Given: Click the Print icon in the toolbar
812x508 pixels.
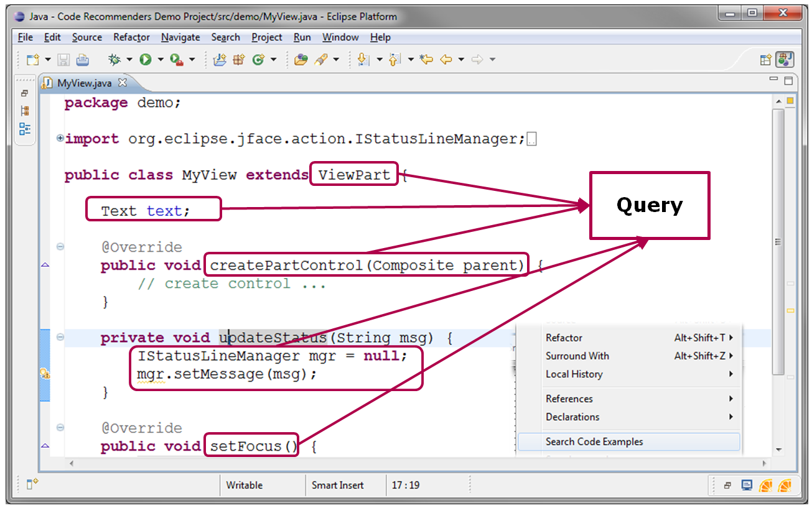Looking at the screenshot, I should (x=82, y=59).
